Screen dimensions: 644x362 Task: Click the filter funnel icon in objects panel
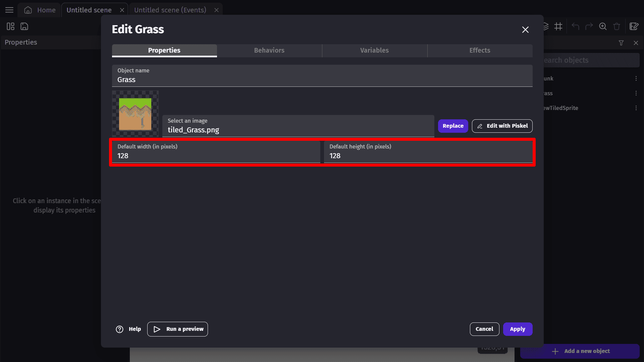coord(621,43)
